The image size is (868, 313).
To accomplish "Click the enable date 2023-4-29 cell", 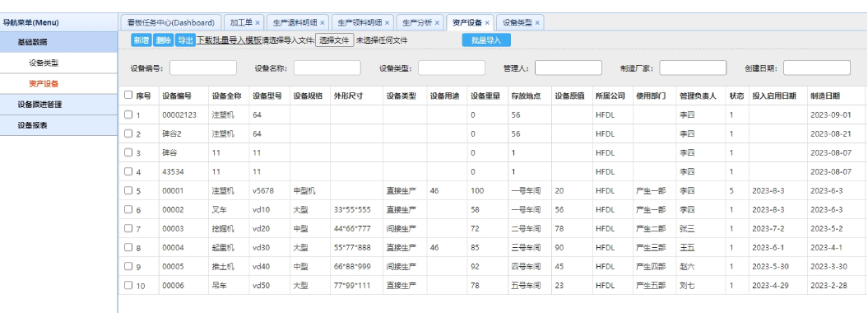I will pyautogui.click(x=770, y=286).
